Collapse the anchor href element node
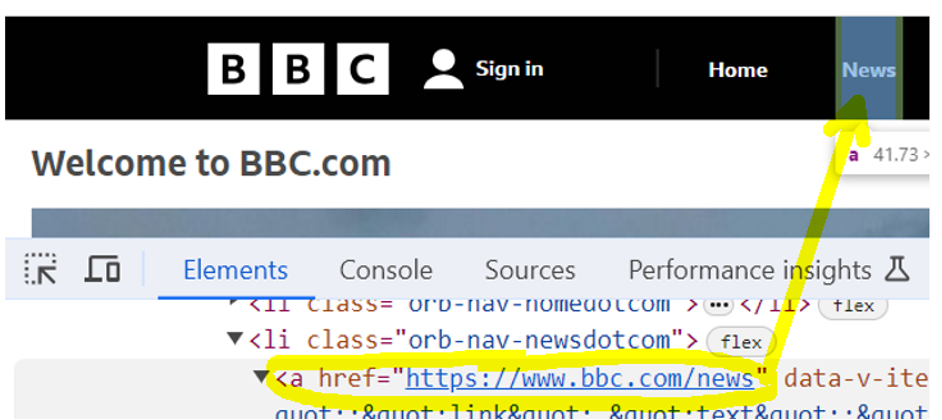Image resolution: width=942 pixels, height=420 pixels. (x=261, y=378)
